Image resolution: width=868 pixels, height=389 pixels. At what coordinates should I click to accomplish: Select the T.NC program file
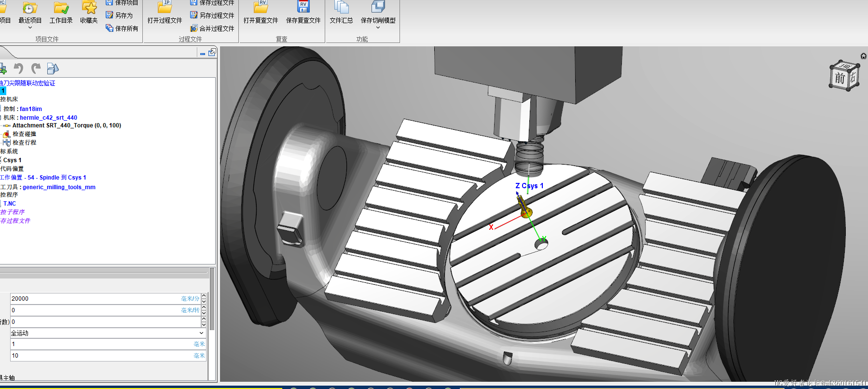coord(10,204)
